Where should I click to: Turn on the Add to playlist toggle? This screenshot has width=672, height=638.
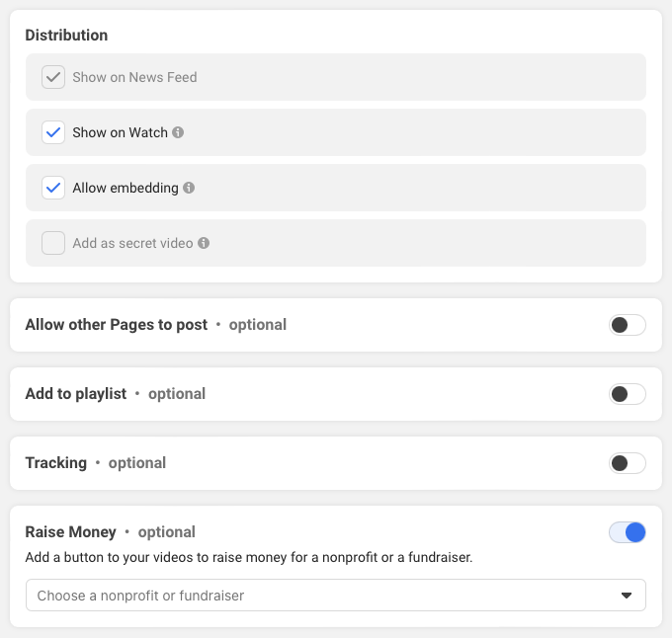coord(627,394)
